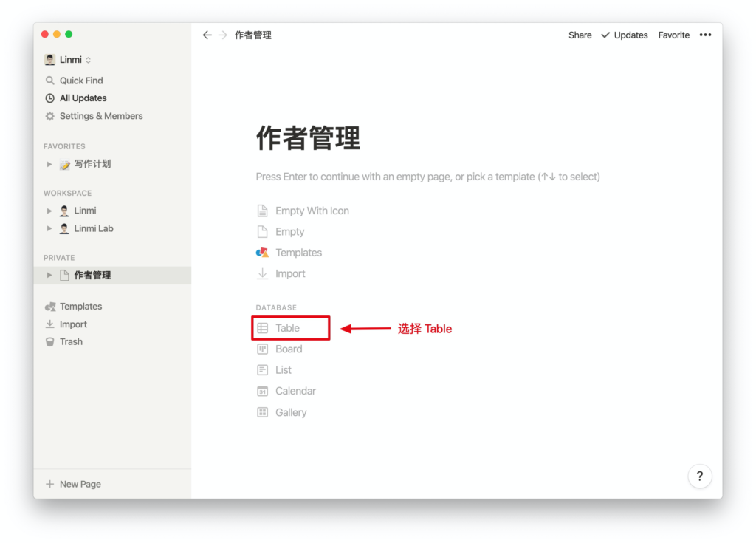Screen dimensions: 756x543
Task: Click the Gallery database icon
Action: (262, 412)
